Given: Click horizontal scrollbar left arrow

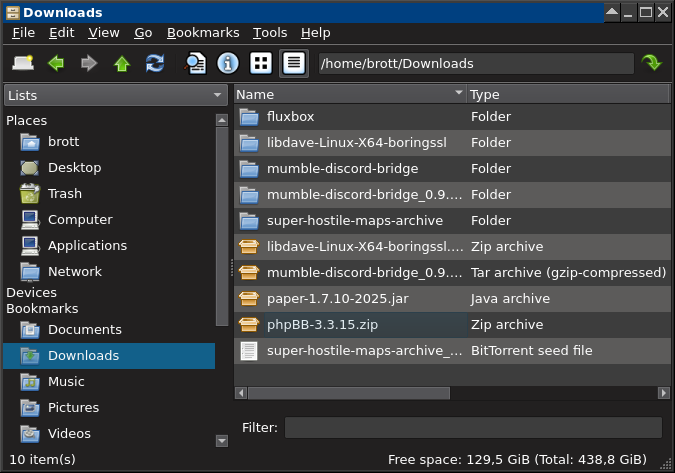Looking at the screenshot, I should 241,393.
